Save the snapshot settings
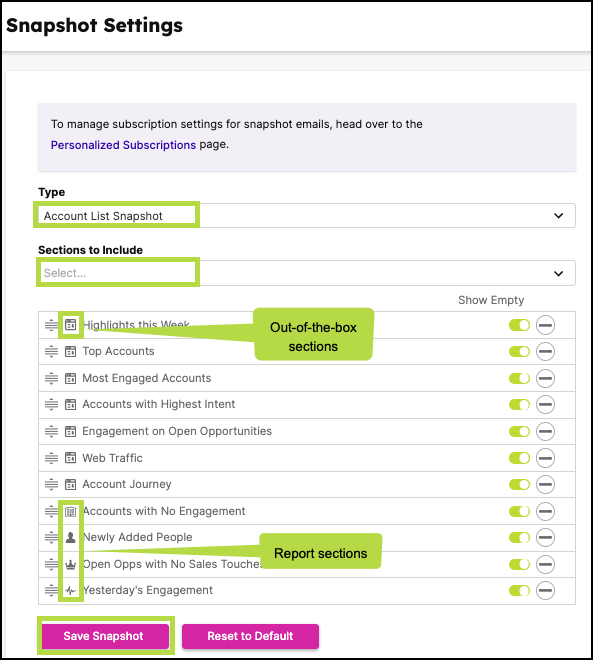This screenshot has width=593, height=660. pyautogui.click(x=105, y=636)
